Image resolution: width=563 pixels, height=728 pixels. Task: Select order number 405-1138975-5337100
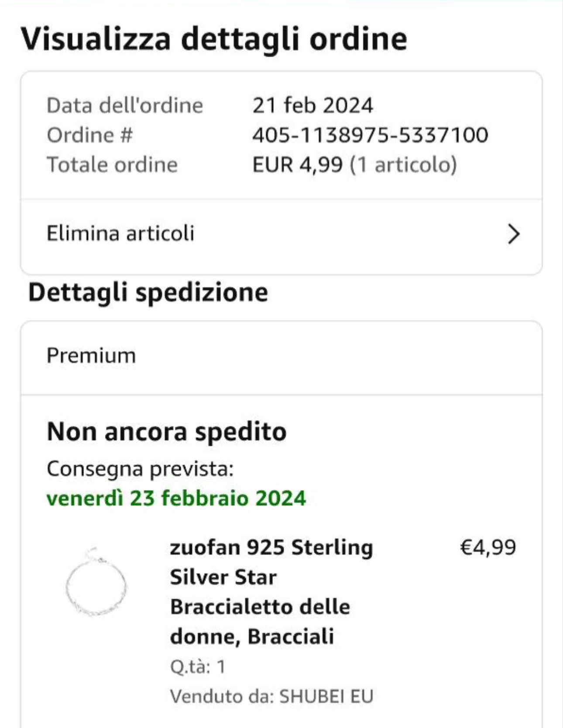[370, 135]
